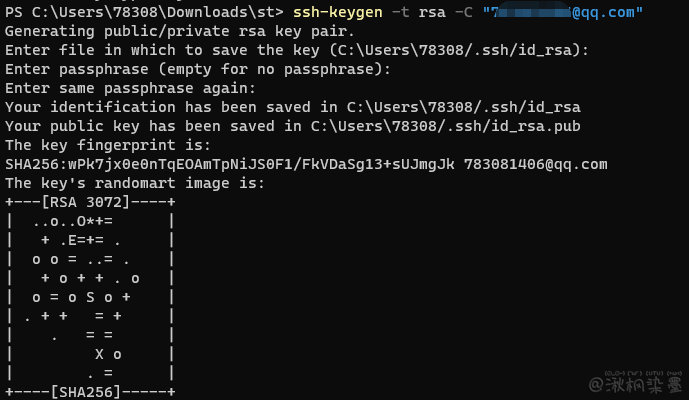
Task: Click the "Enter same passphrase again" line
Action: click(x=133, y=88)
